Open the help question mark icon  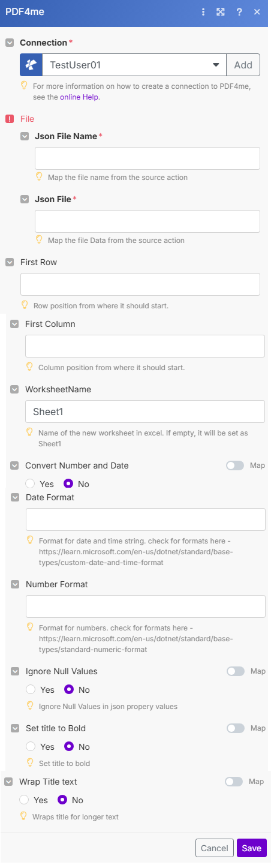[x=239, y=12]
